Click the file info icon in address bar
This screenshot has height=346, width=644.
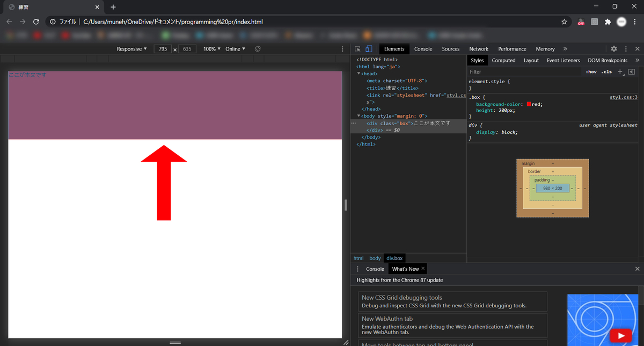tap(53, 22)
